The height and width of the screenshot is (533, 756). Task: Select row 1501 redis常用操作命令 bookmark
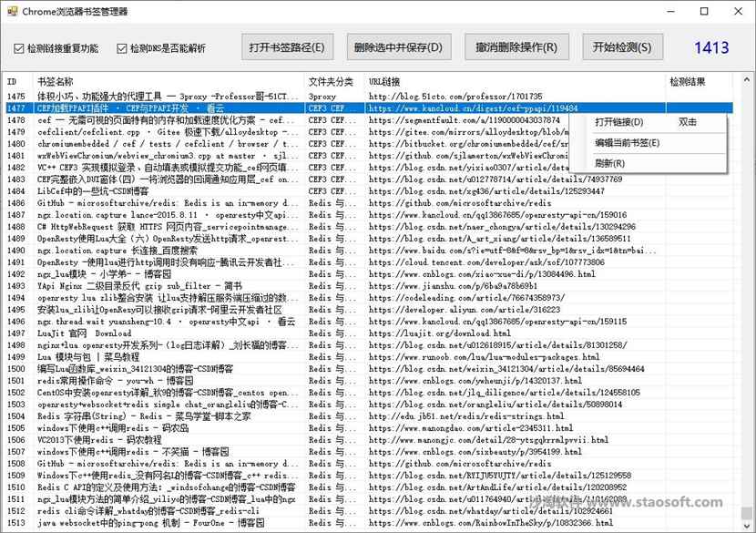click(368, 381)
